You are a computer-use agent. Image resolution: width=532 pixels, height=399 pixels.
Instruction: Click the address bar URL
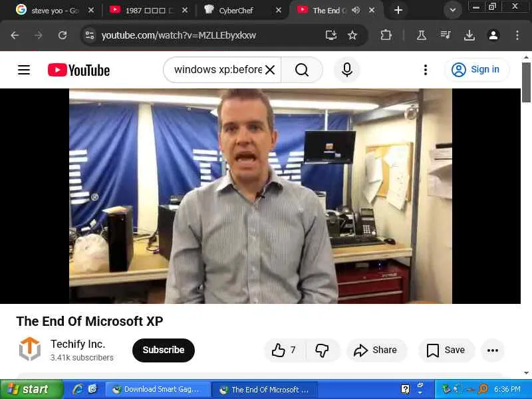[x=178, y=35]
